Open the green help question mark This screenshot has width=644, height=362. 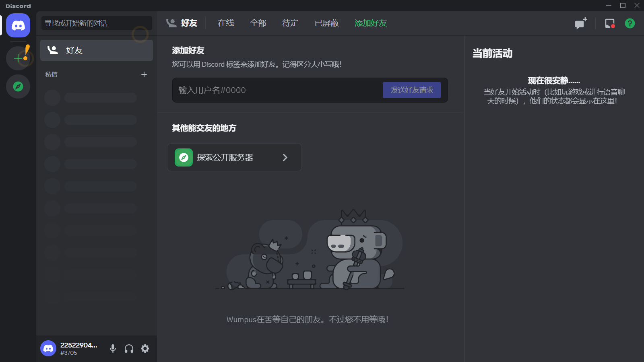[x=630, y=23]
